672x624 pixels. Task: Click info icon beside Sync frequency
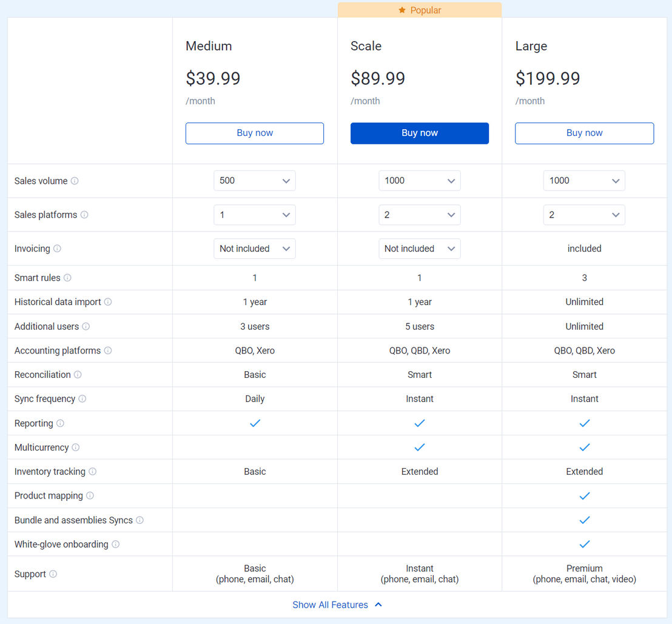82,398
